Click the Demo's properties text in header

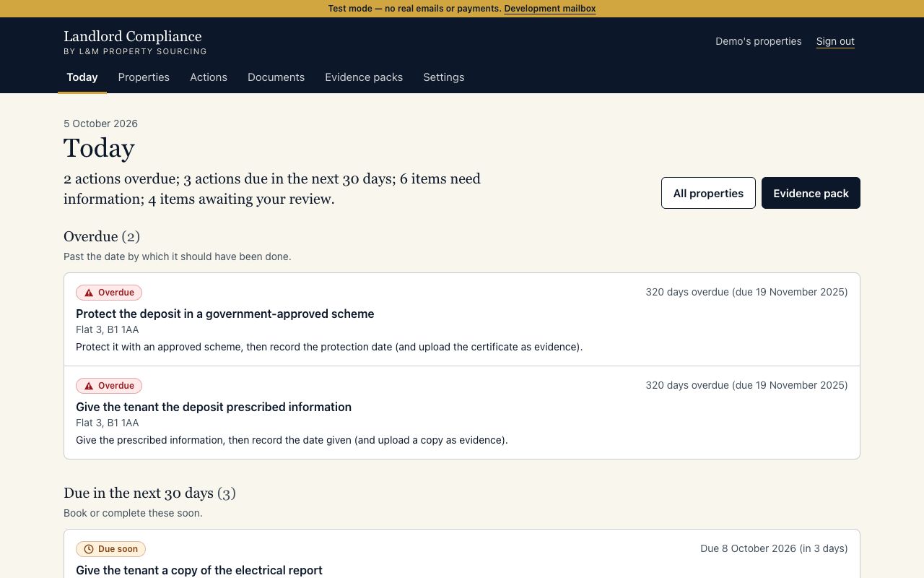click(x=759, y=41)
